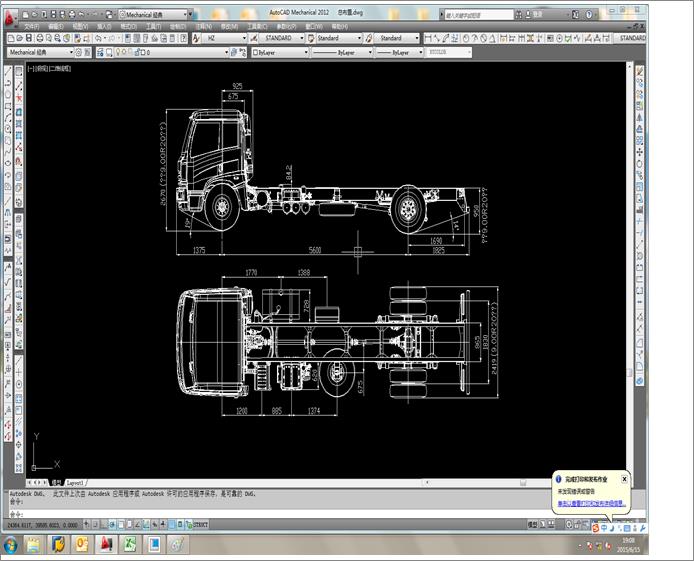694x561 pixels.
Task: Click the InfoCenter search input field
Action: click(x=479, y=15)
